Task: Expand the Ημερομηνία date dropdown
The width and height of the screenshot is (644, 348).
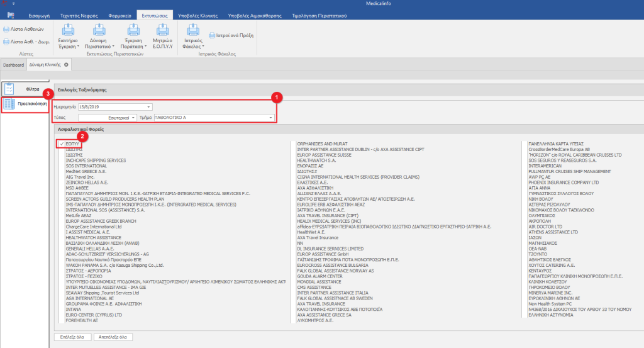Action: pos(148,107)
